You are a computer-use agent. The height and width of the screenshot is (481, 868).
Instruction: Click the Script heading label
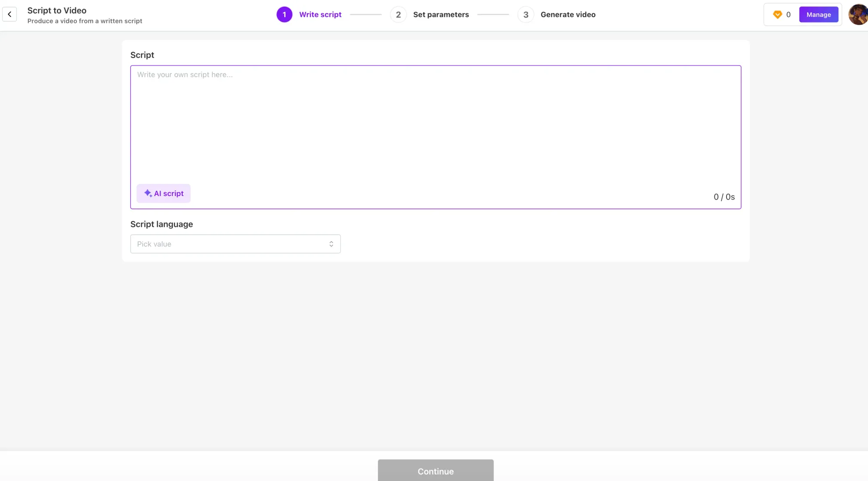tap(142, 55)
